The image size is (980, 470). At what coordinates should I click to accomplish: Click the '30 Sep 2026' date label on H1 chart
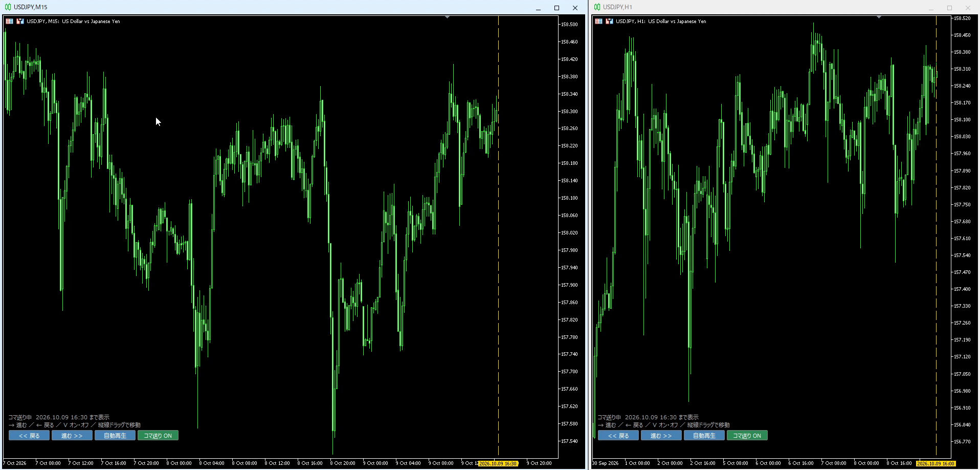pos(606,463)
